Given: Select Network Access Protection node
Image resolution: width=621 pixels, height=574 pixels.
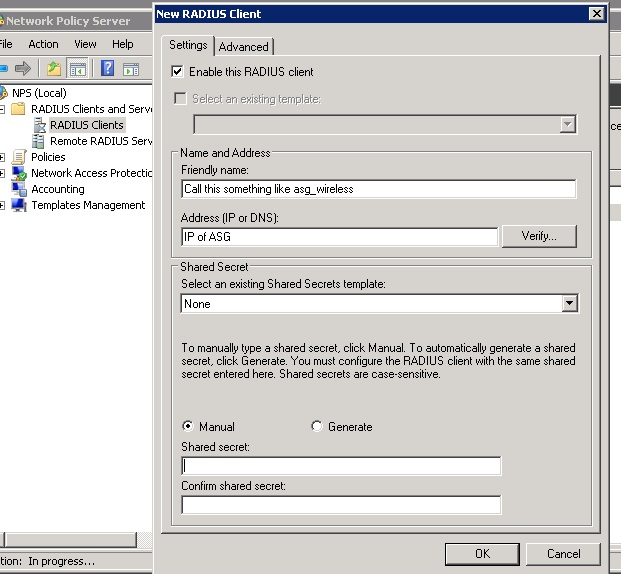Looking at the screenshot, I should click(91, 173).
